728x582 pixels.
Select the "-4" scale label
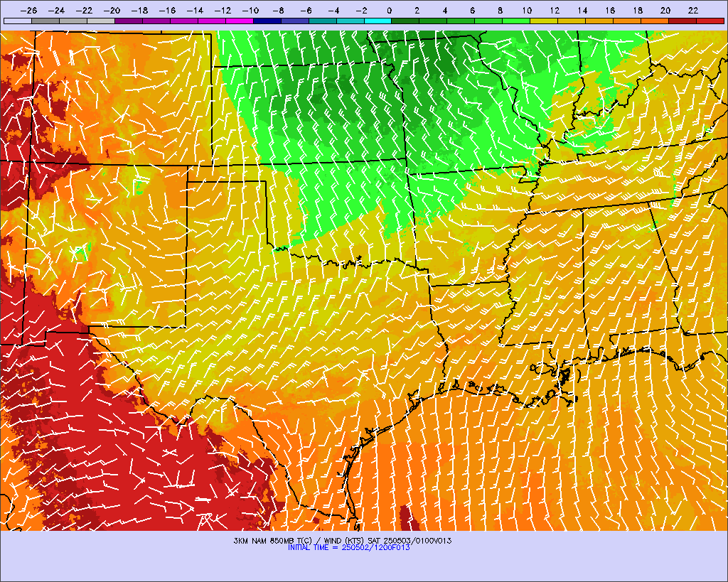pyautogui.click(x=333, y=10)
